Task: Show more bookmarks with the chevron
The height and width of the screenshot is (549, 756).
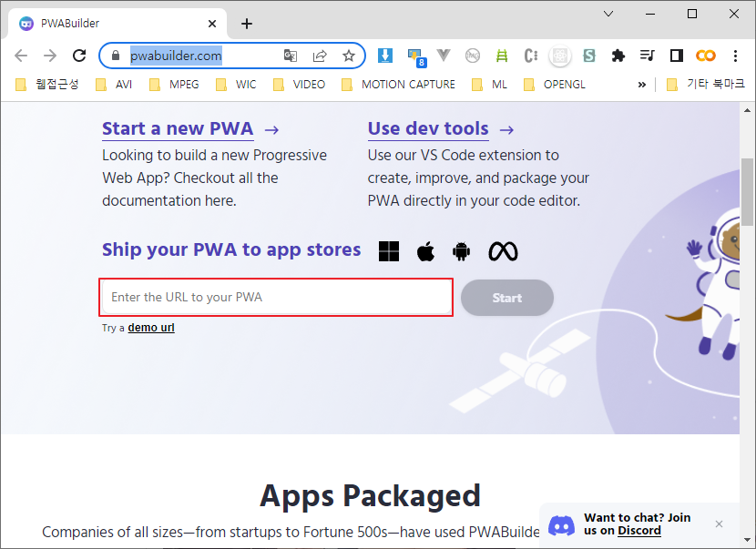Action: (642, 85)
